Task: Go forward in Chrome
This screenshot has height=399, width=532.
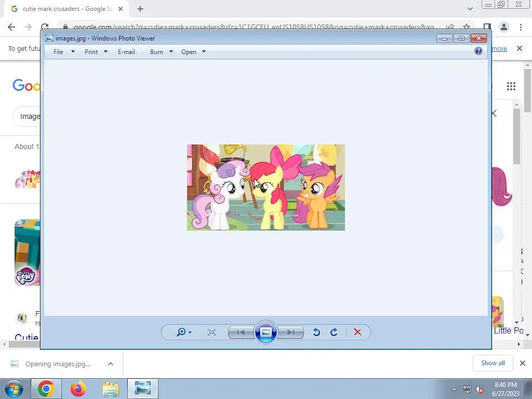Action: 28,27
